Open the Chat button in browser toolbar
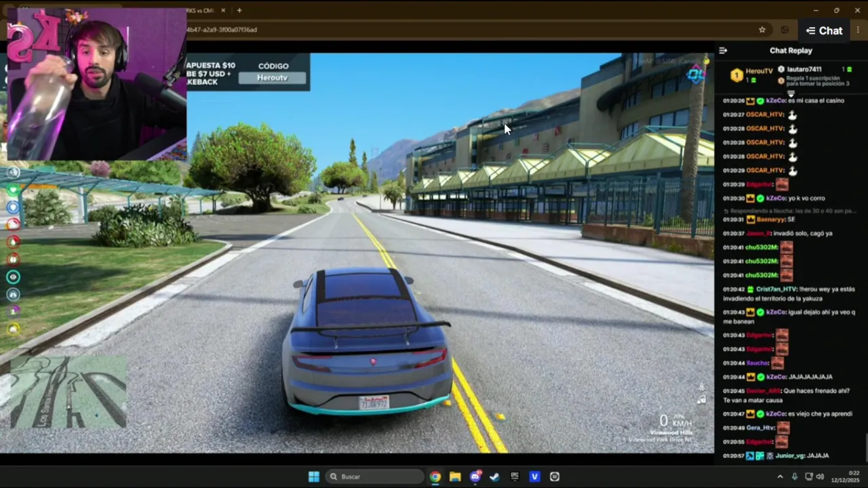The height and width of the screenshot is (488, 868). tap(824, 30)
